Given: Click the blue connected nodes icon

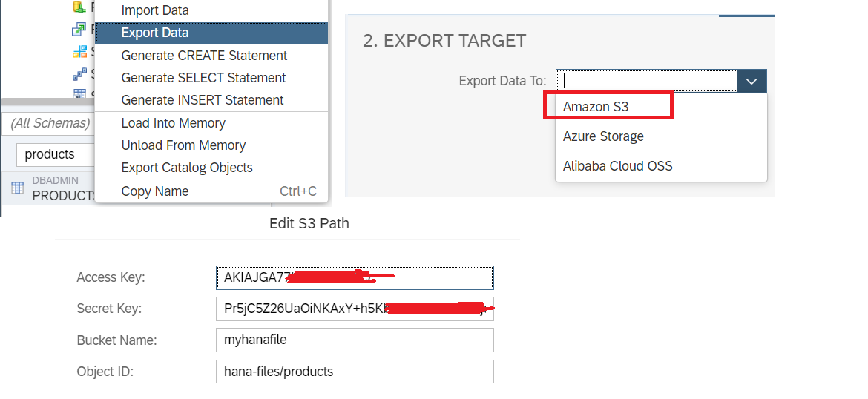Looking at the screenshot, I should click(79, 74).
